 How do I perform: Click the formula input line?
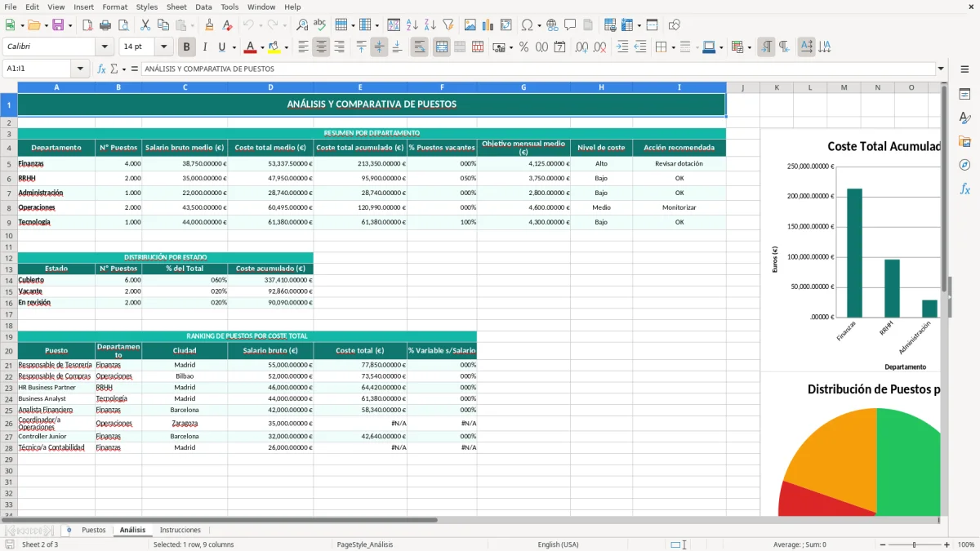point(537,69)
